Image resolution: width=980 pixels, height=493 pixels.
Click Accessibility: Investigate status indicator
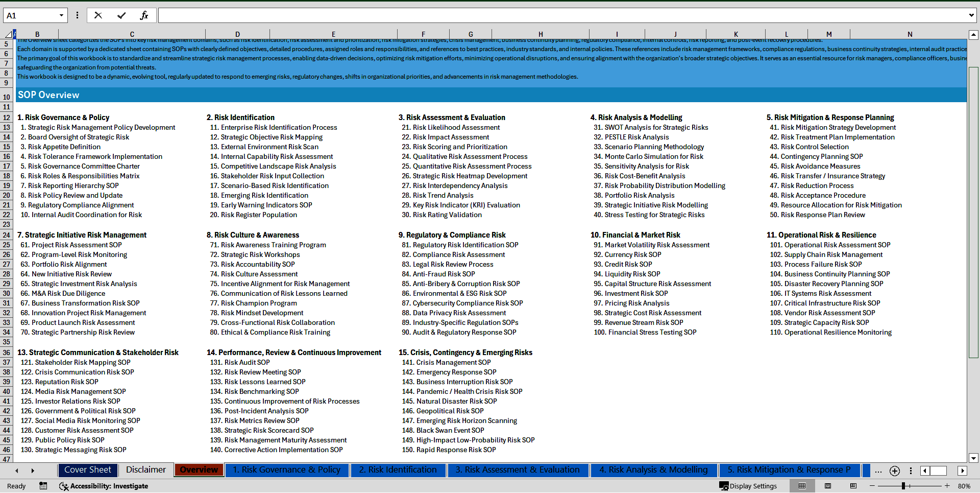click(104, 486)
